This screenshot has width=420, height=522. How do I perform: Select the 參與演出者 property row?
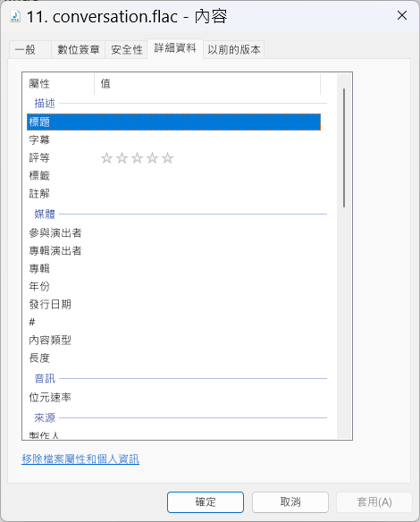(173, 232)
